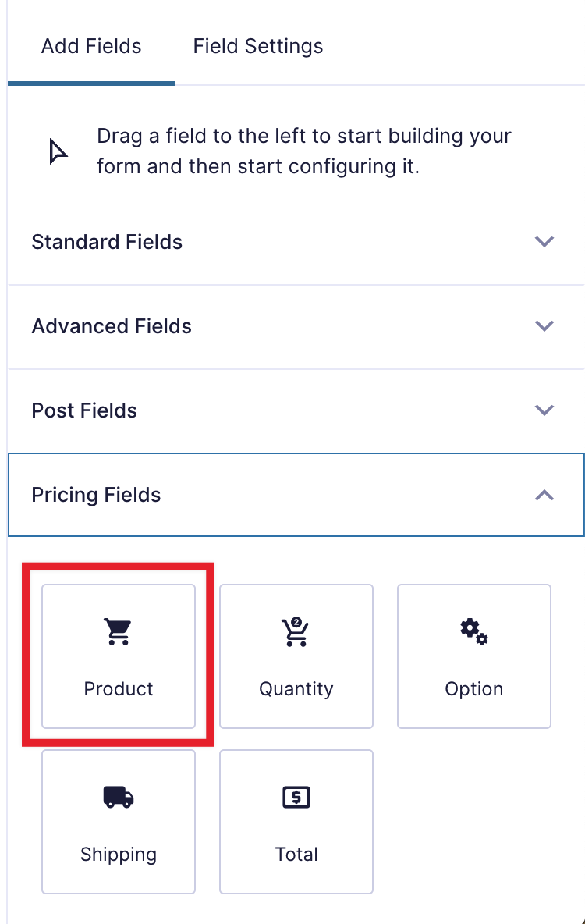
Task: Click the Standard Fields section title
Action: (107, 242)
